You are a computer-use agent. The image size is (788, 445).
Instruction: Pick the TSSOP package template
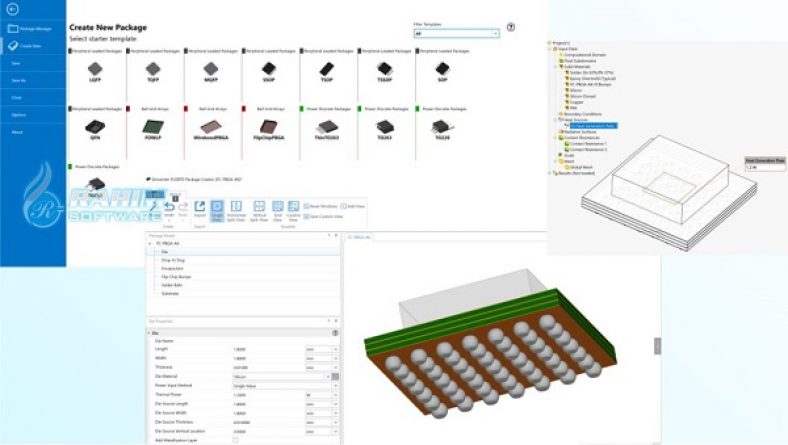(384, 71)
